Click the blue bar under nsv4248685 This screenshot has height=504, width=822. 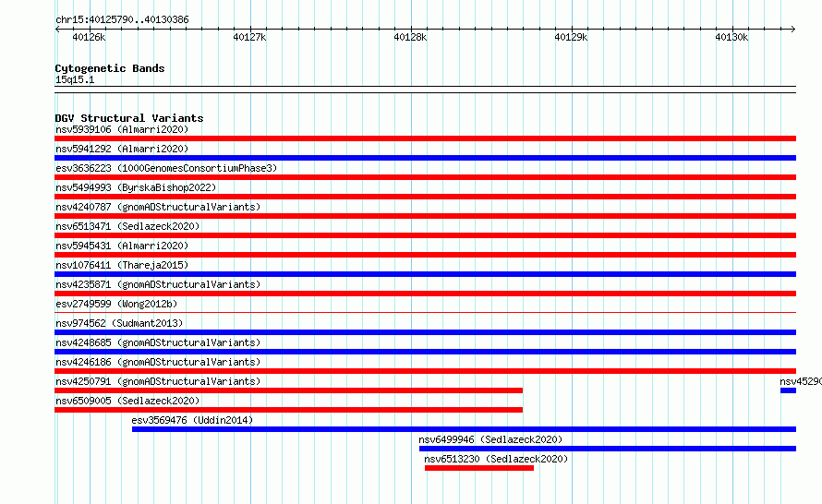(425, 352)
